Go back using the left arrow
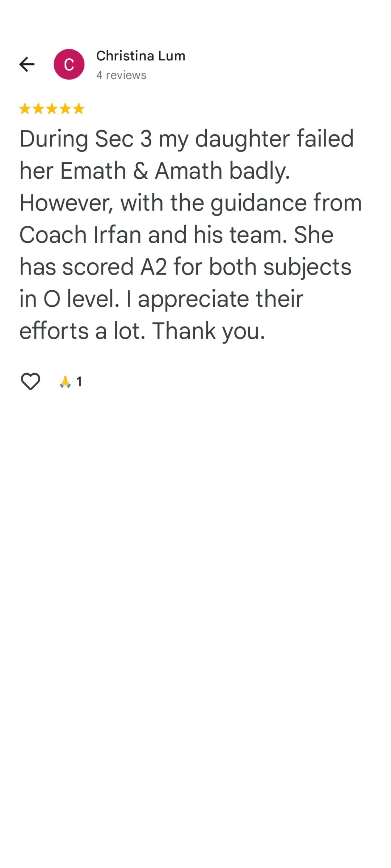This screenshot has height=868, width=391. [x=27, y=64]
